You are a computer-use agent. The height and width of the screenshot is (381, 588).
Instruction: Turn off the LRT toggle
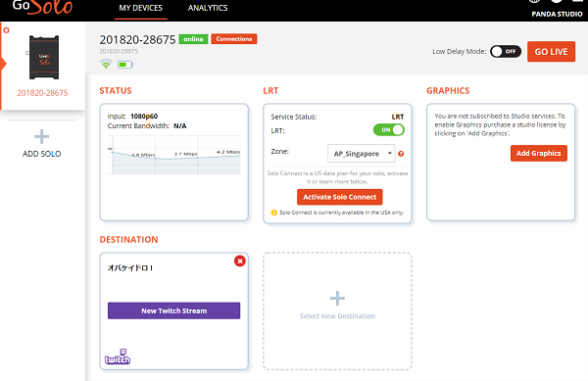[389, 130]
